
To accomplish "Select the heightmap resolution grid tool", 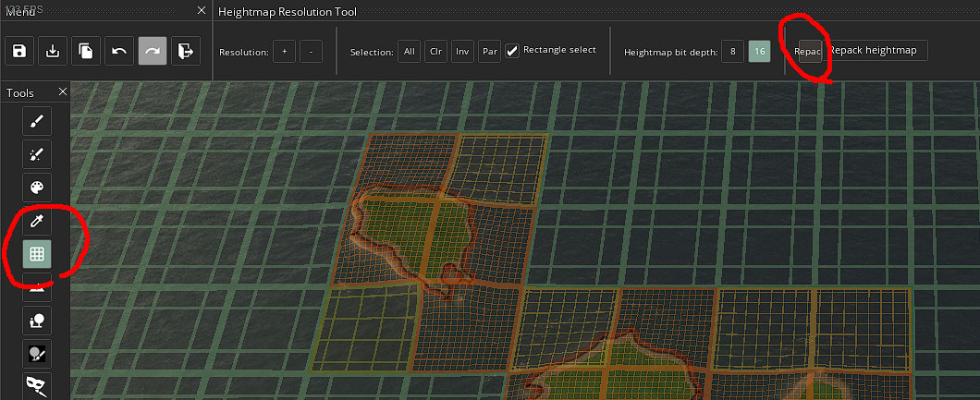I will click(37, 254).
